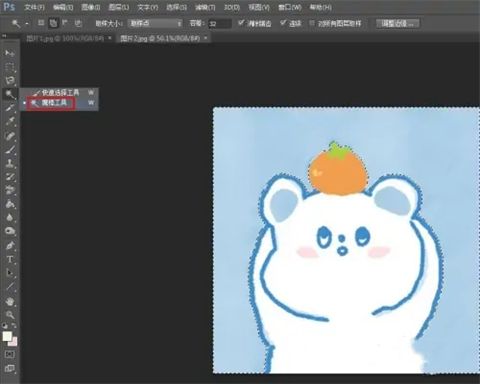Reset default foreground and background colors
The height and width of the screenshot is (384, 480).
[x=5, y=326]
